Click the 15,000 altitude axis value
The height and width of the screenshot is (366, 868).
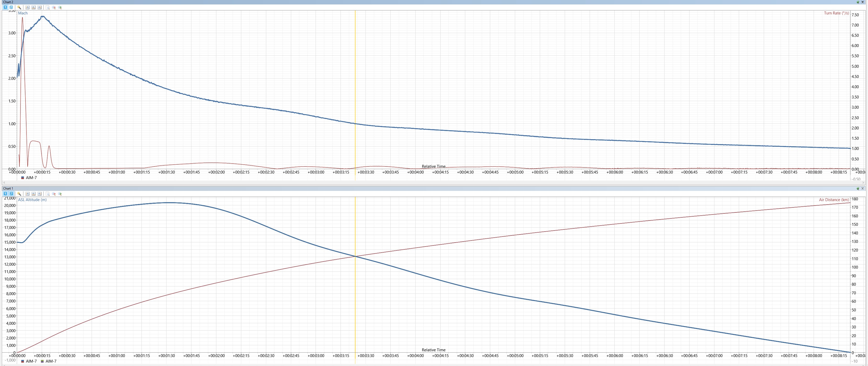(x=9, y=242)
